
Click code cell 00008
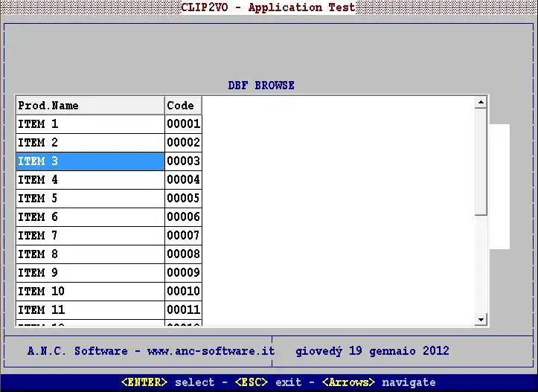pos(183,254)
